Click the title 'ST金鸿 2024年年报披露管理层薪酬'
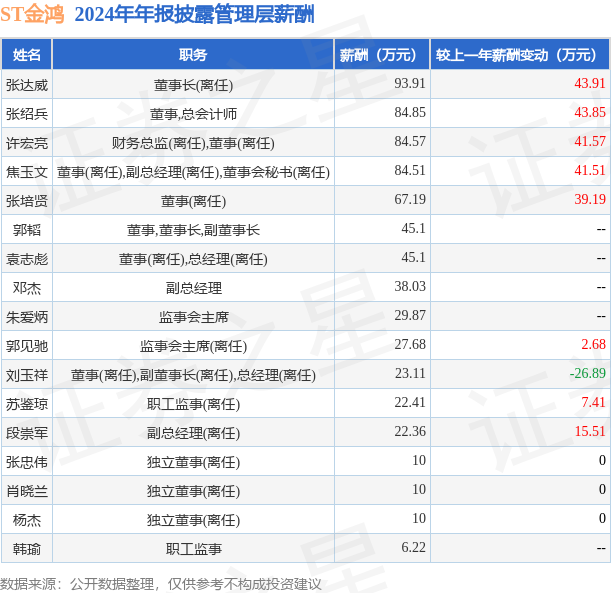 click(x=157, y=15)
